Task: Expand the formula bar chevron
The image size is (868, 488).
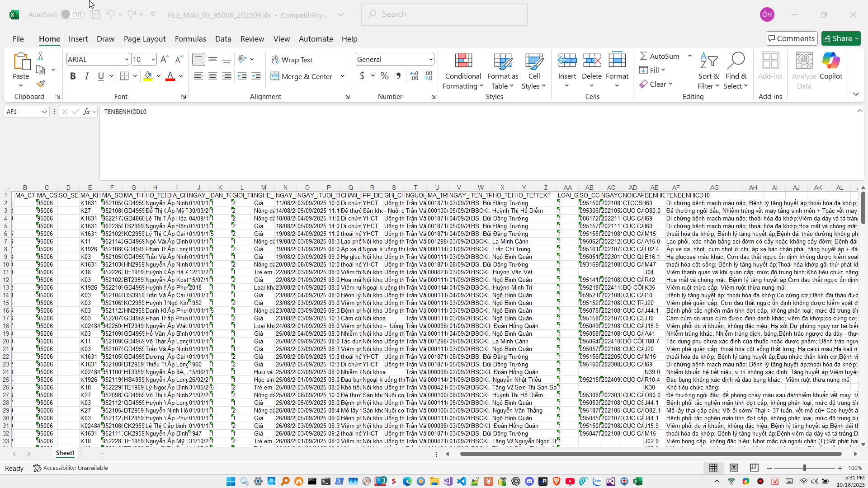Action: tap(860, 111)
